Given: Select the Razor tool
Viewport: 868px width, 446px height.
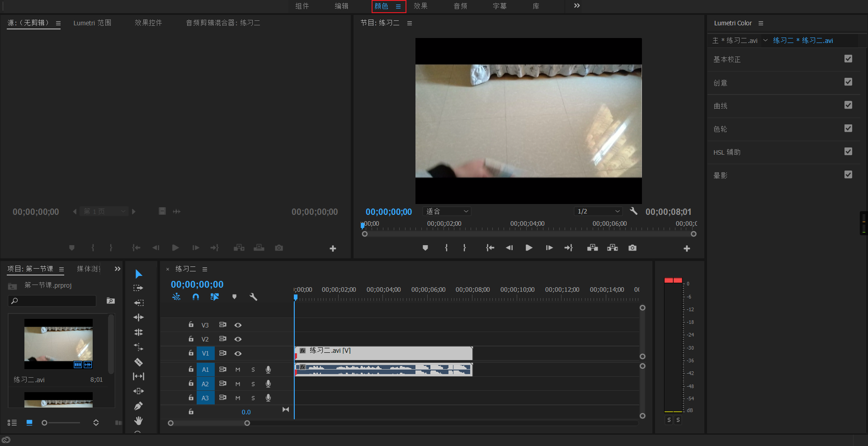Looking at the screenshot, I should (138, 362).
